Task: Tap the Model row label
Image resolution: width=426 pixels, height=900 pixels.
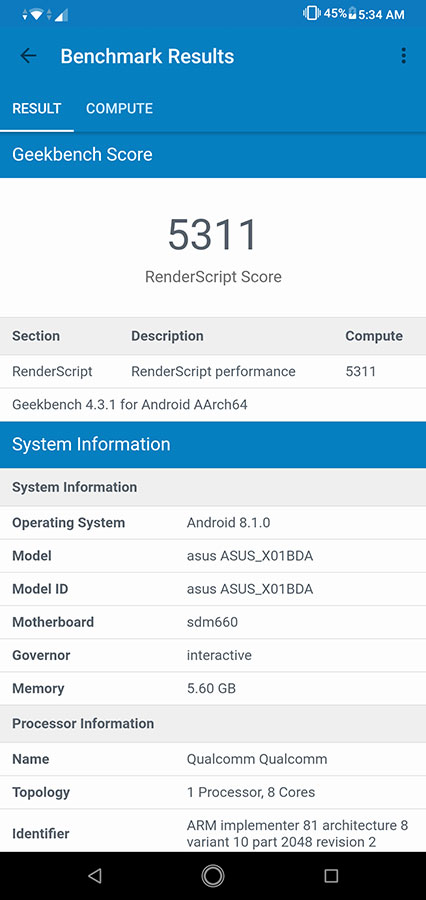Action: click(32, 556)
